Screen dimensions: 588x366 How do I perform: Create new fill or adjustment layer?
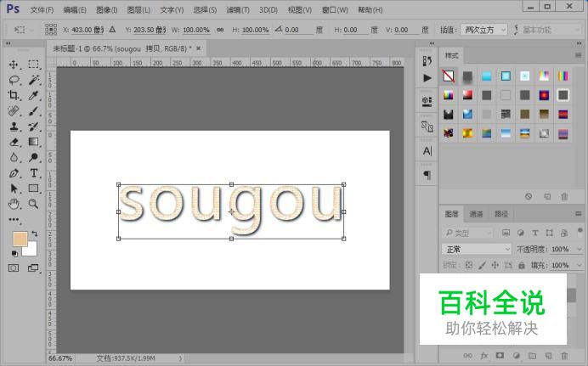(517, 356)
